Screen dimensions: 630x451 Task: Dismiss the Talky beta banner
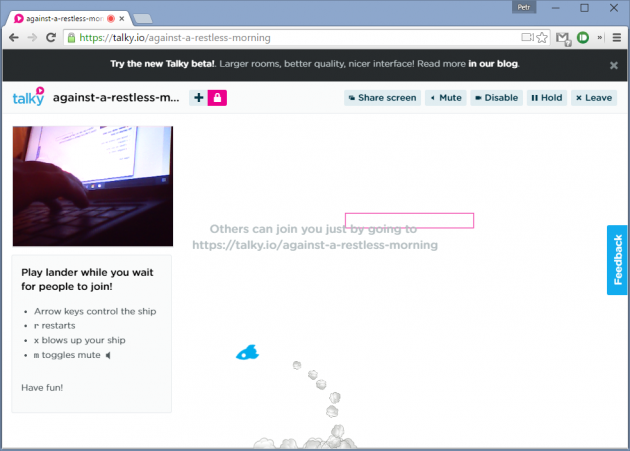[614, 65]
